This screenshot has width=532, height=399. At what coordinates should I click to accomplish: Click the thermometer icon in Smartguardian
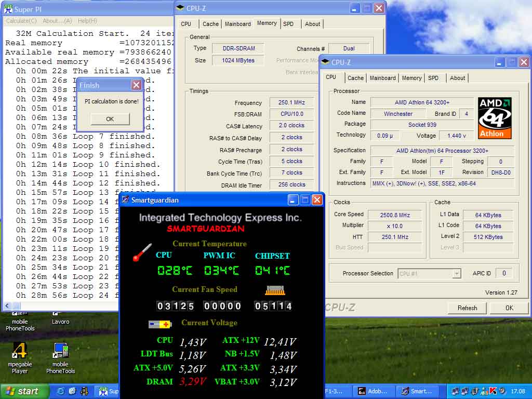(142, 252)
